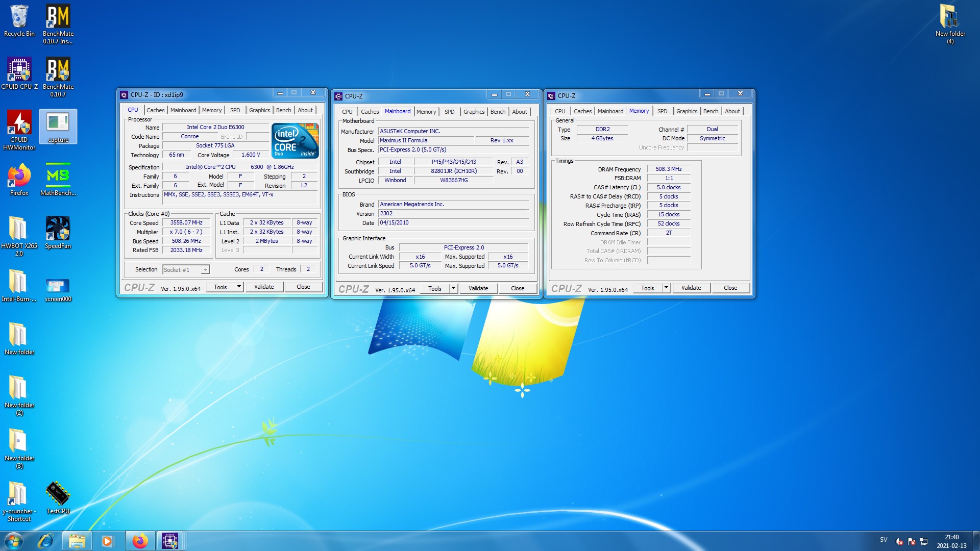Screen dimensions: 980x551
Task: Click Validate in Memory CPU-Z window
Action: click(x=691, y=288)
